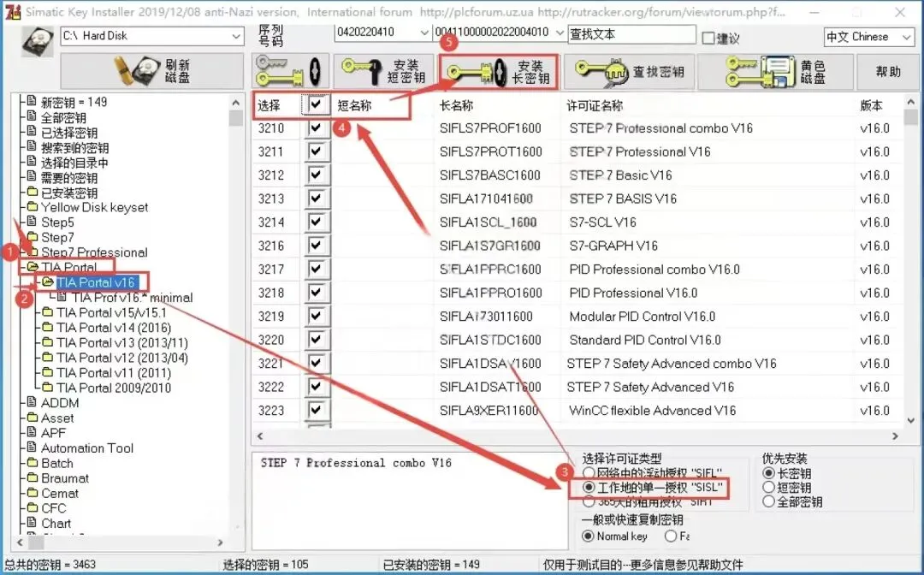This screenshot has height=575, width=924.
Task: Select 已安装密钥 folder in tree
Action: [69, 193]
